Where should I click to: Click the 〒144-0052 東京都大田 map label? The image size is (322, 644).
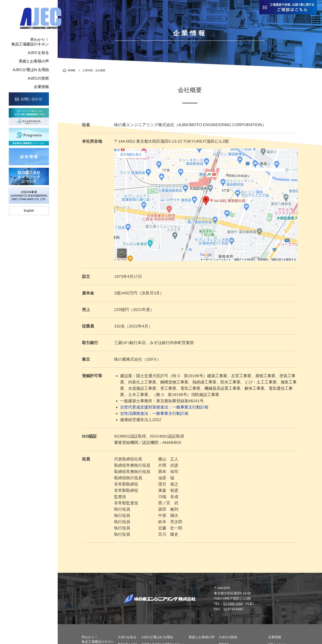click(x=227, y=201)
